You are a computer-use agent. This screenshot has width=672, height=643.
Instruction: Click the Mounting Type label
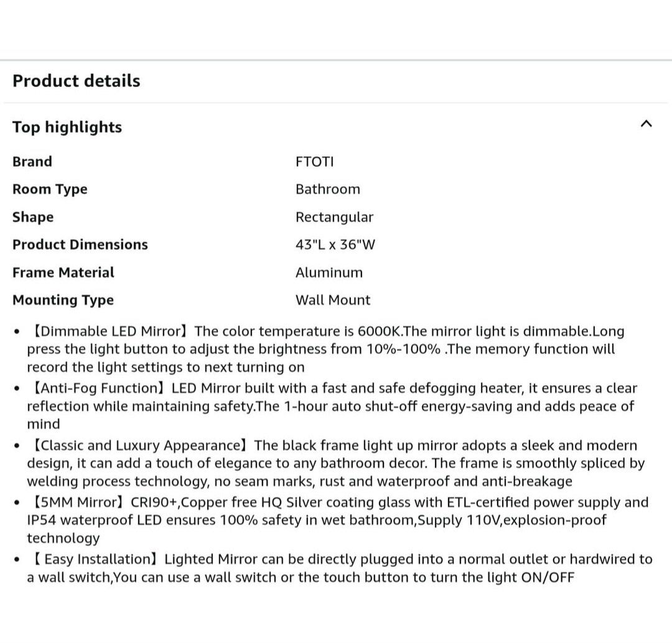point(63,300)
